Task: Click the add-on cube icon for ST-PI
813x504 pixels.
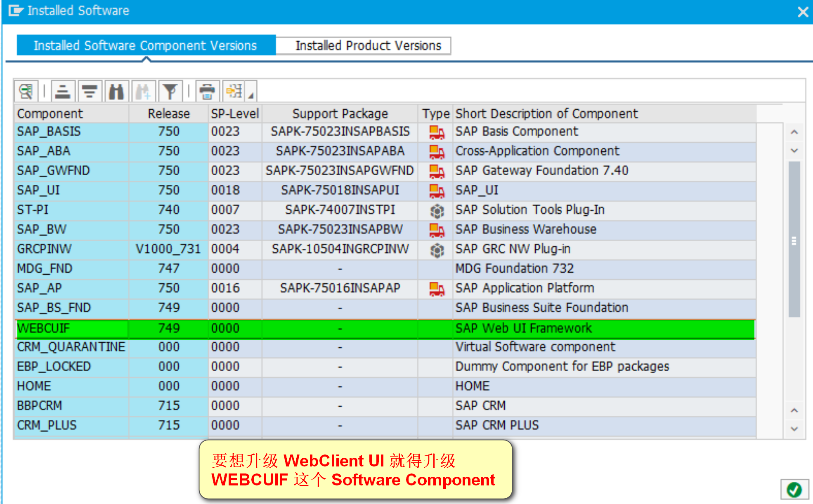Action: pos(437,210)
